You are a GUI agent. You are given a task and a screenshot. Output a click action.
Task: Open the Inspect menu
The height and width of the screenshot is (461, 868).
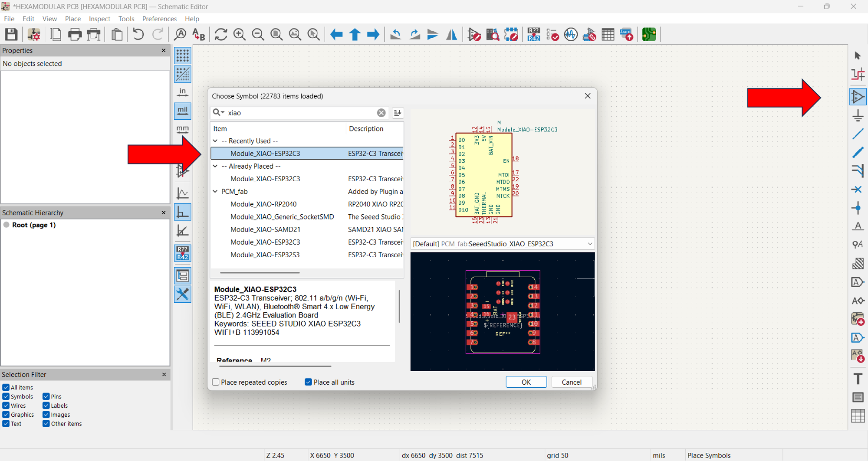(x=99, y=19)
